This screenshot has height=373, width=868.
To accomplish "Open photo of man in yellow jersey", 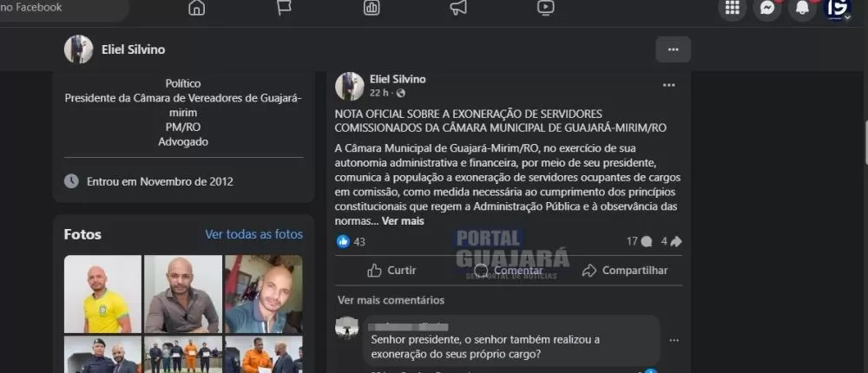I will pos(102,294).
